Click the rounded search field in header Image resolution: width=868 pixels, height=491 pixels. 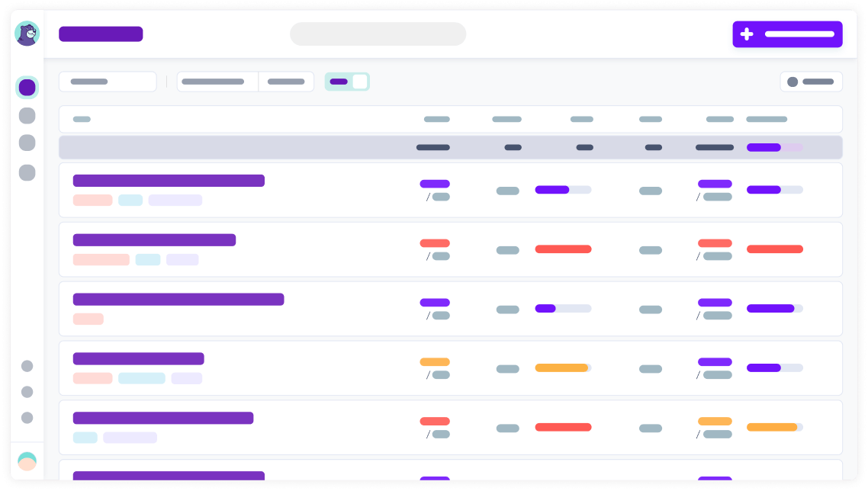tap(378, 34)
